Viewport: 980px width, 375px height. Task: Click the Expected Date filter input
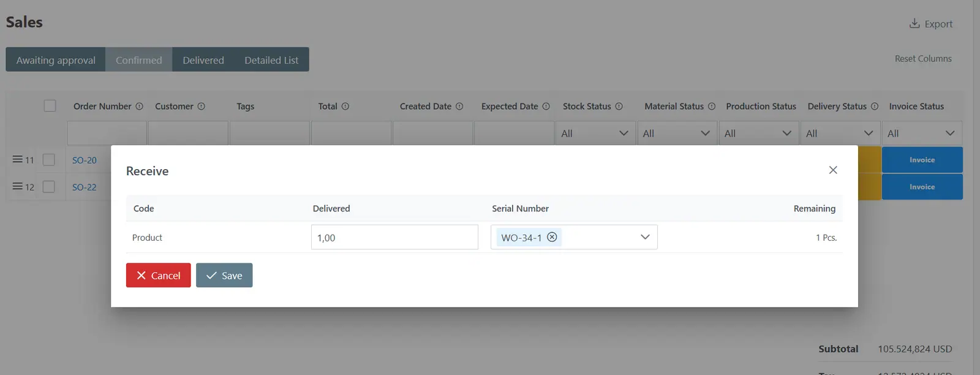pos(514,133)
